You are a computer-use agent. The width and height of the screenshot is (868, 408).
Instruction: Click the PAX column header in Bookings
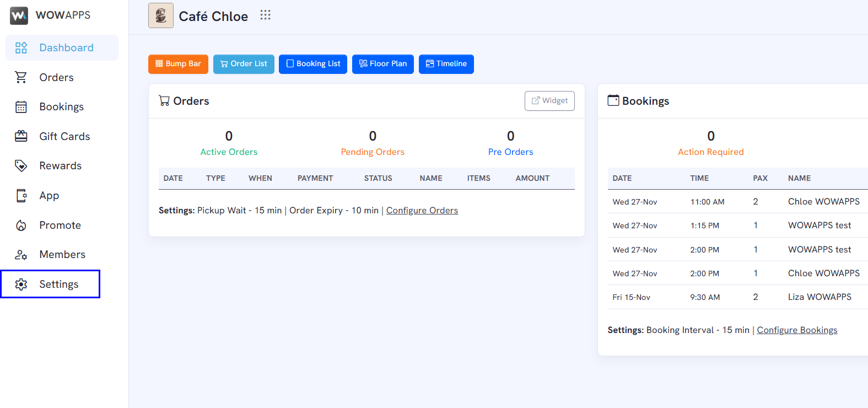[761, 179]
